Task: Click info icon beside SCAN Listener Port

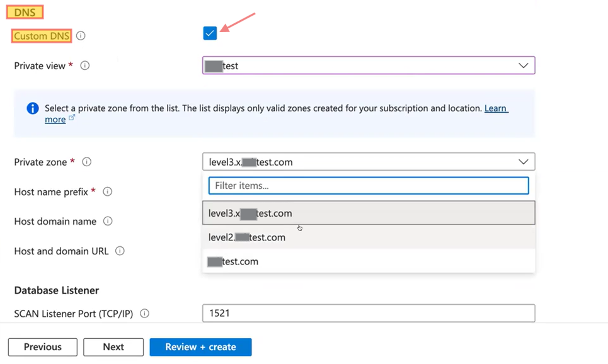Action: point(144,313)
